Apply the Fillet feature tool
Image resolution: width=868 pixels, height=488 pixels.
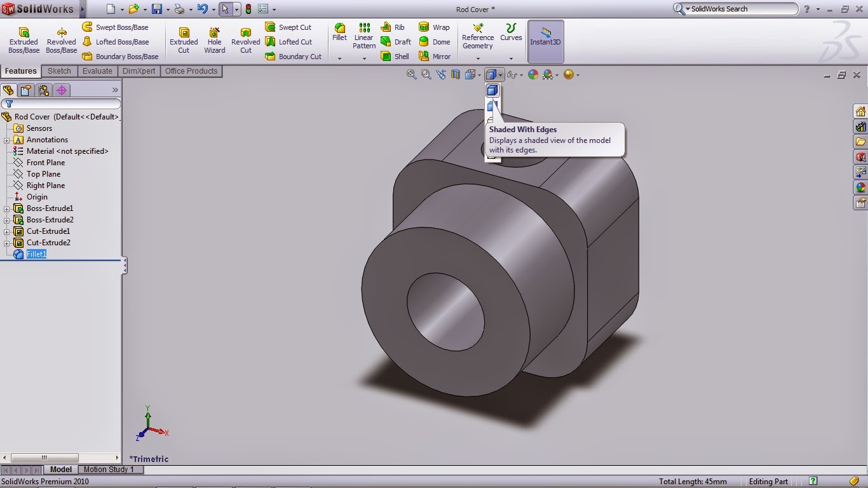tap(340, 32)
